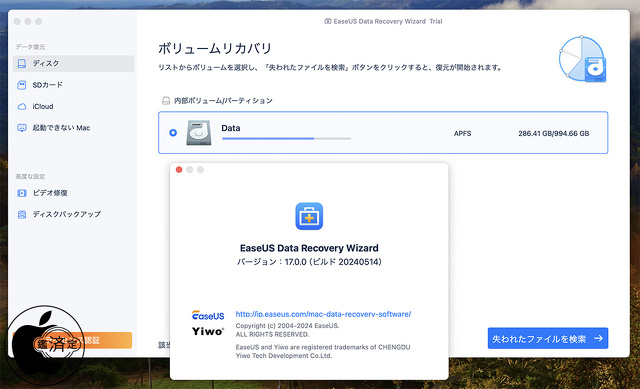Viewport: 640px width, 389px height.
Task: Click the title bar camera icon
Action: point(328,21)
